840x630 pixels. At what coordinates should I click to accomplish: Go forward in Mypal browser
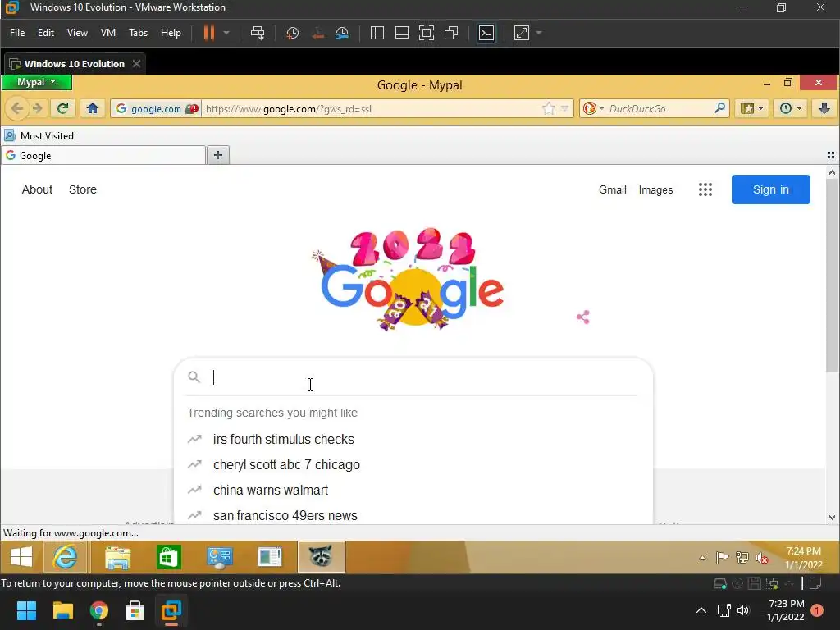(x=38, y=109)
